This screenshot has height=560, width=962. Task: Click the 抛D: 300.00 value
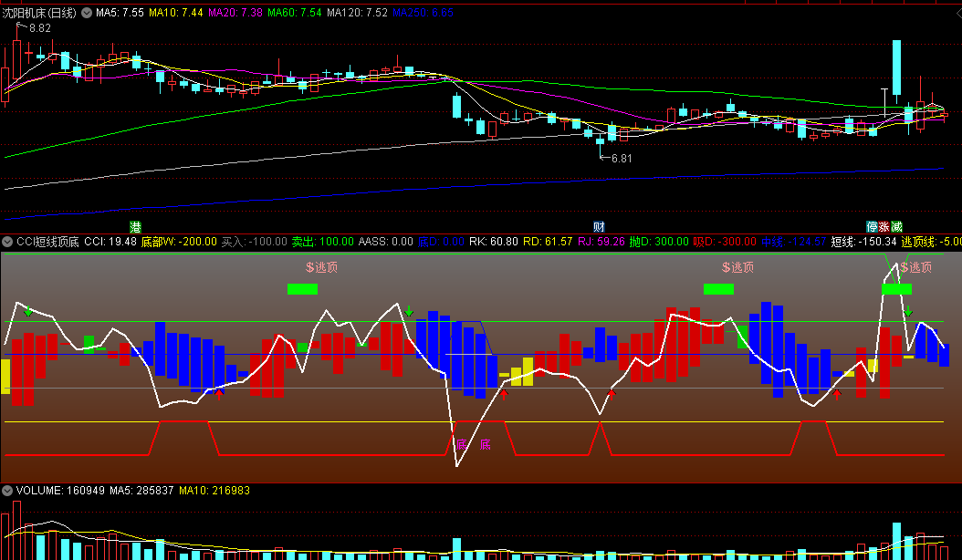pyautogui.click(x=660, y=242)
